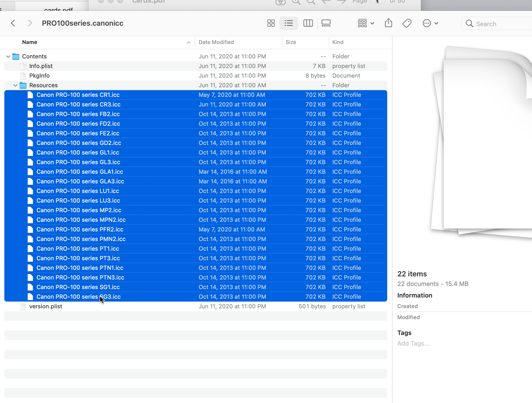Image resolution: width=532 pixels, height=403 pixels.
Task: Click the Edit Tags toolbar icon
Action: [x=407, y=23]
